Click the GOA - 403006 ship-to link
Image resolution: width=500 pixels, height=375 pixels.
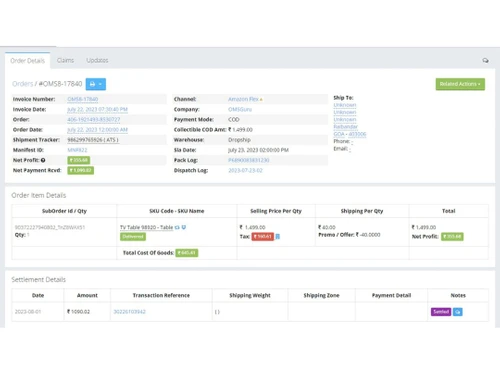click(x=350, y=134)
